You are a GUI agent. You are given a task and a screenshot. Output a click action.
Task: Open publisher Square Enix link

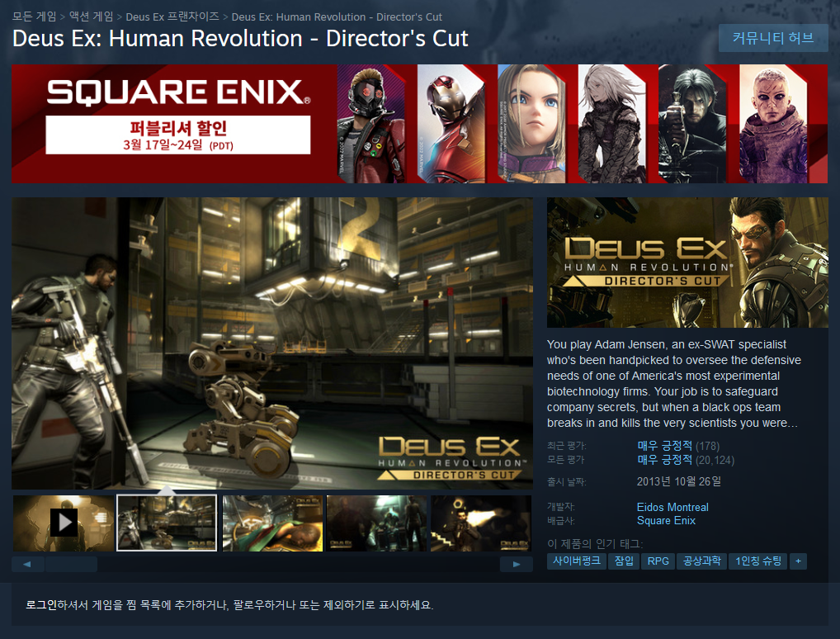pos(666,520)
